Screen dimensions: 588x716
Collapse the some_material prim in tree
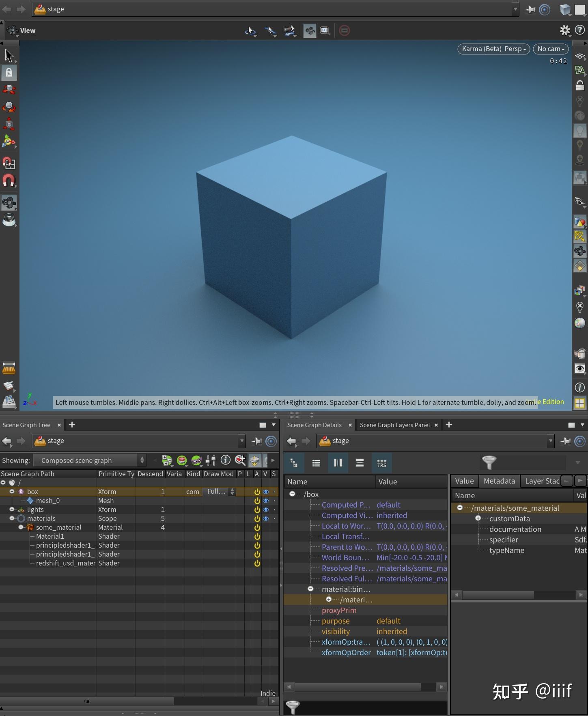21,527
